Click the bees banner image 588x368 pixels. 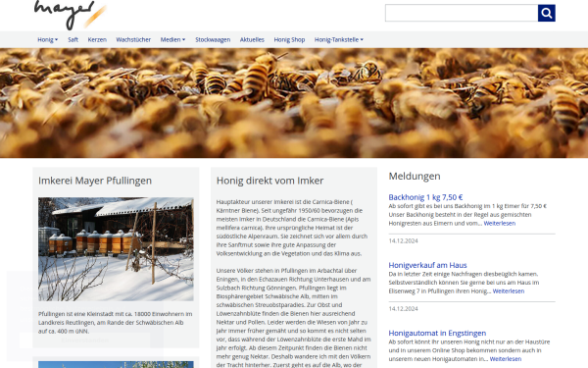tap(294, 103)
